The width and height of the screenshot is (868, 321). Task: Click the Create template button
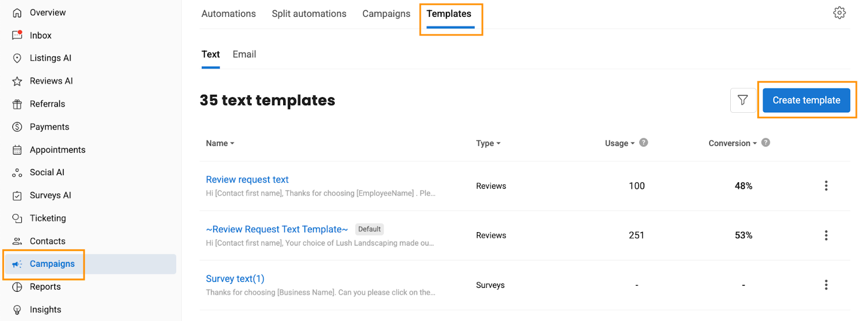pos(806,100)
